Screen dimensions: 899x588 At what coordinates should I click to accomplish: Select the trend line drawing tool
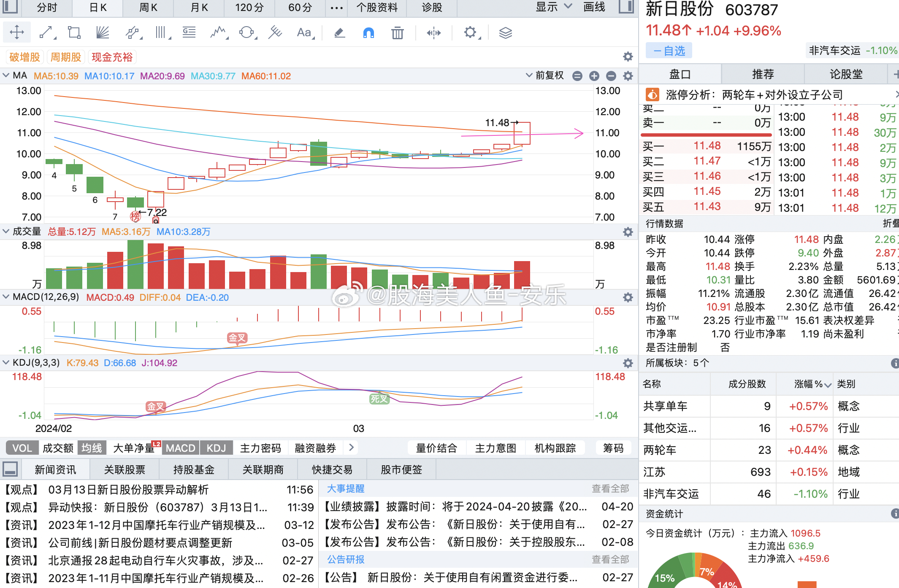coord(46,32)
